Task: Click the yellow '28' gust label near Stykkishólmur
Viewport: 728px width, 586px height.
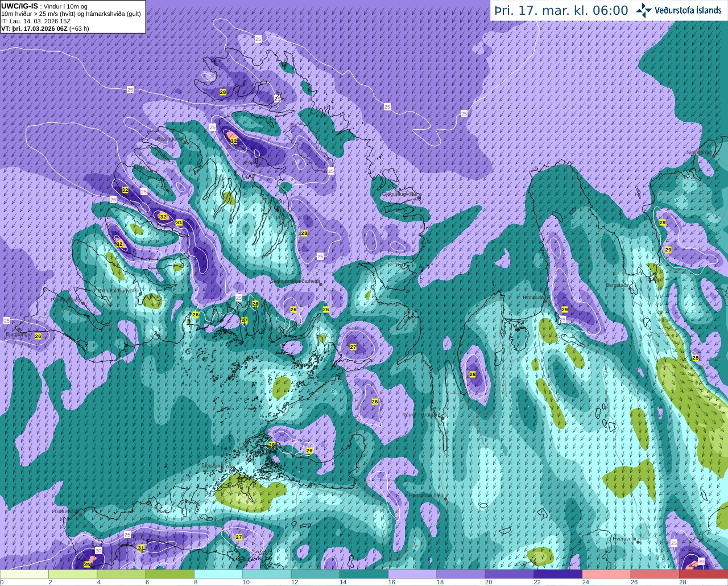Action: click(x=272, y=445)
